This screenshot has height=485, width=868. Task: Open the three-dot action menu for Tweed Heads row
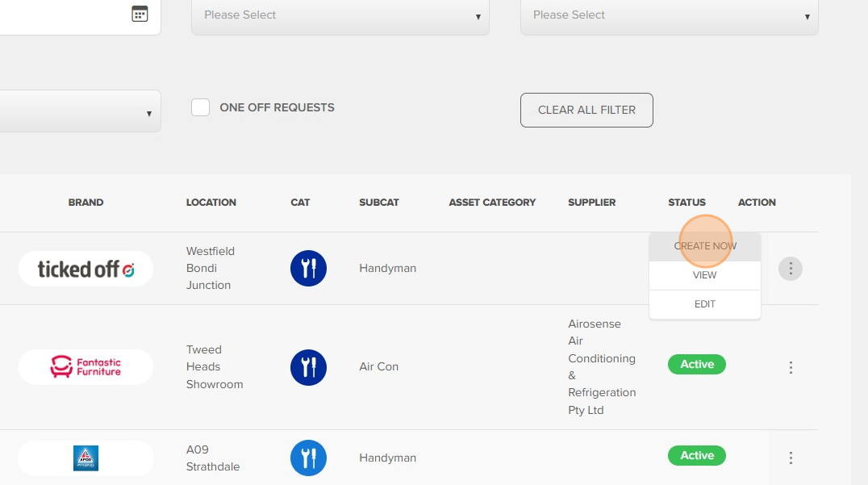pos(791,367)
